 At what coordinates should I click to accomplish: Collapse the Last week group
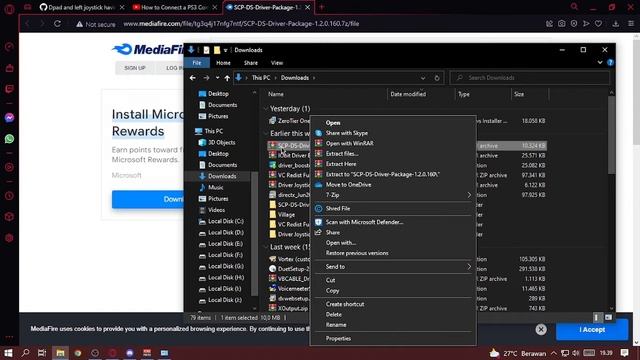[x=266, y=247]
